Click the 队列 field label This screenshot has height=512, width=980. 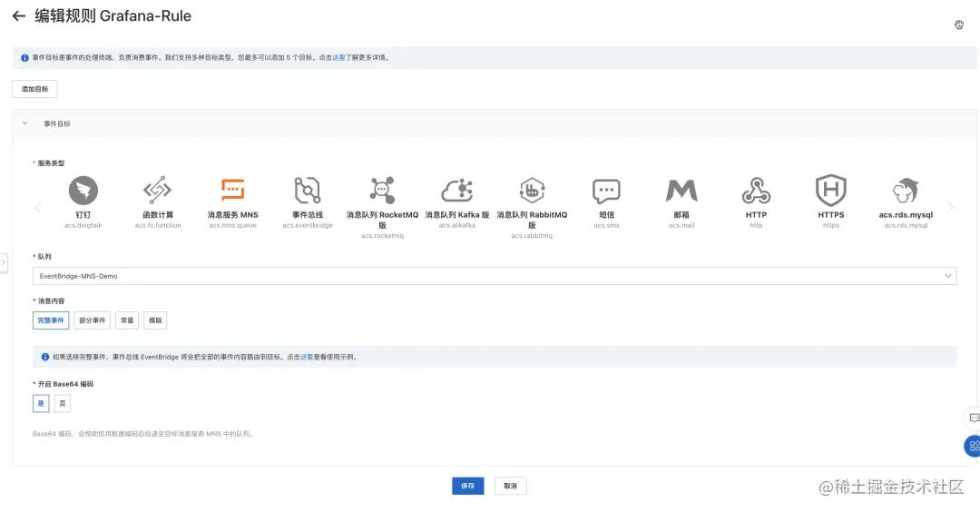(44, 257)
